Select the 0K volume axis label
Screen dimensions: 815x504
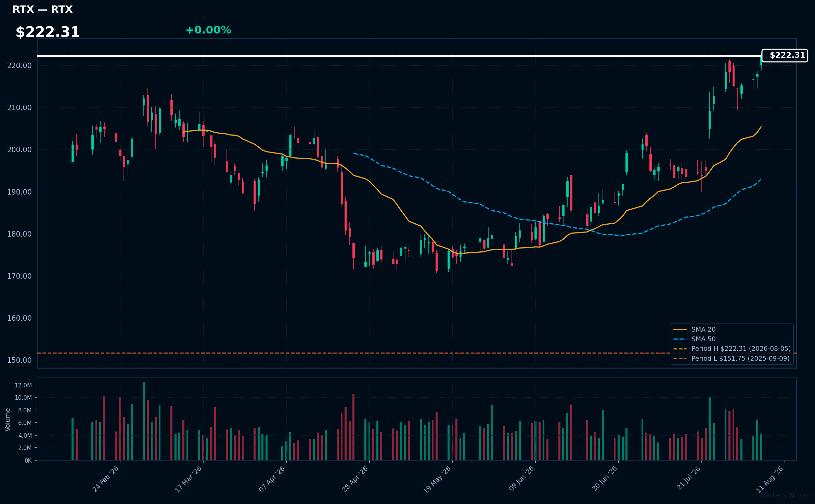coord(28,461)
